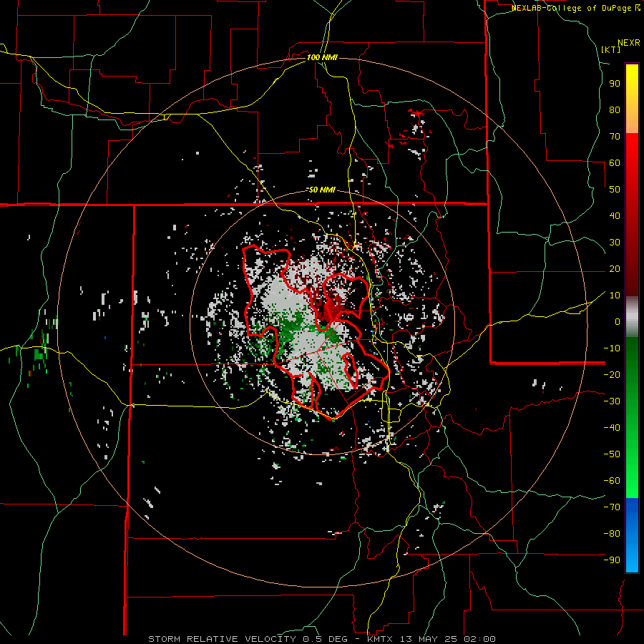Click the "-70" value on the velocity scale

coord(612,507)
